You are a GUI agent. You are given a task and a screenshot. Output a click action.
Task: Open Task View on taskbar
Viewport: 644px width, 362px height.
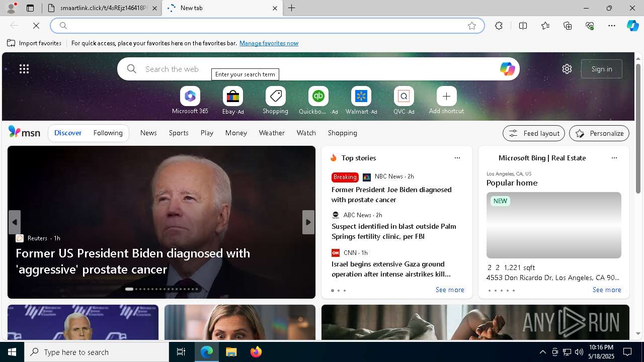(181, 352)
